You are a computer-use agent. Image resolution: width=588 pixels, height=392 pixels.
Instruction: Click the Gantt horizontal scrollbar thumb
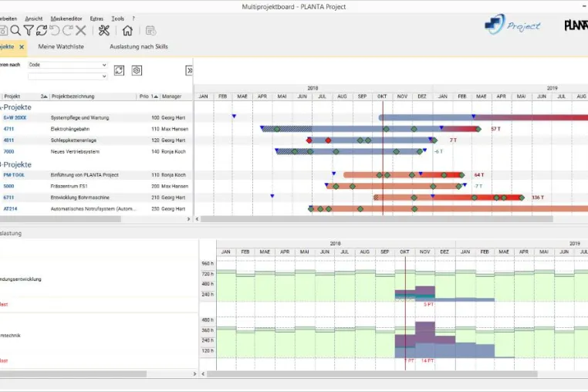(377, 219)
